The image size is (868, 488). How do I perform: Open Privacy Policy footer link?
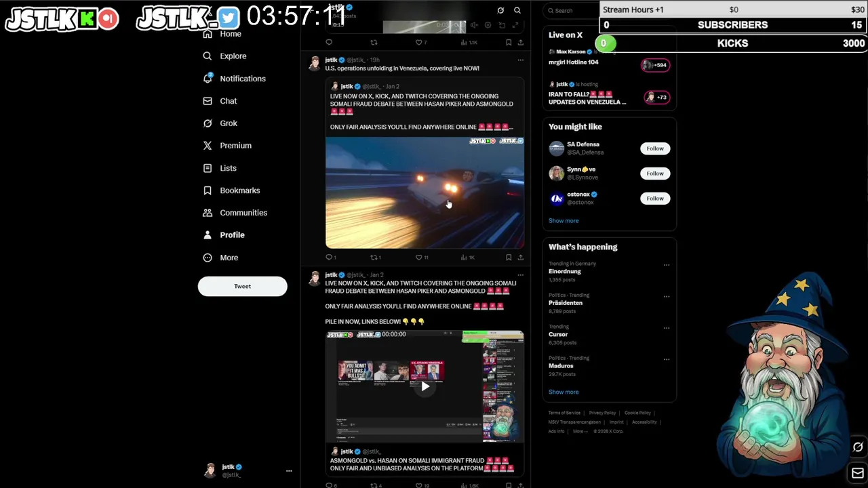point(602,413)
